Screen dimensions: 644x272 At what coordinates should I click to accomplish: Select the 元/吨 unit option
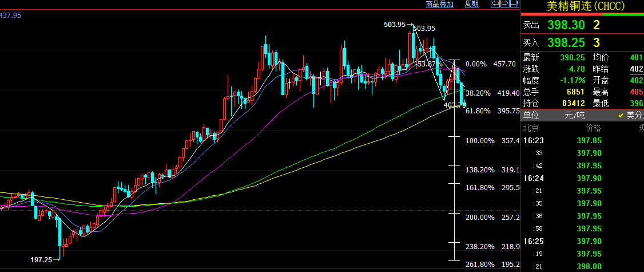click(x=574, y=115)
